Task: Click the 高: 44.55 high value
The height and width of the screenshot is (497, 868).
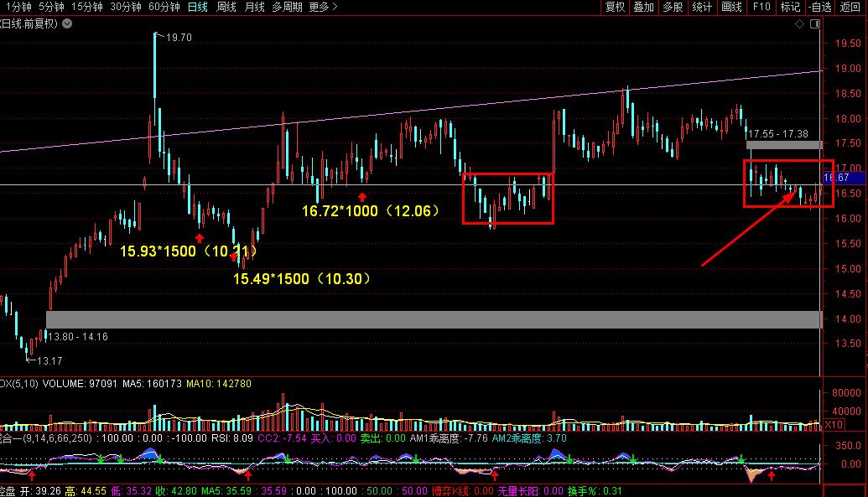Action: (x=86, y=491)
